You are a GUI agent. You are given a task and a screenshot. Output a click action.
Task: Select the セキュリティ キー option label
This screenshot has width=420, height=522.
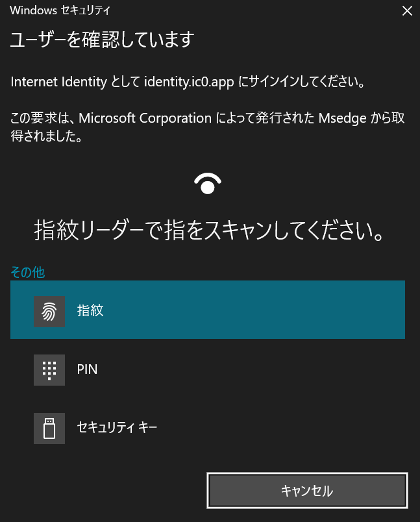tap(117, 427)
